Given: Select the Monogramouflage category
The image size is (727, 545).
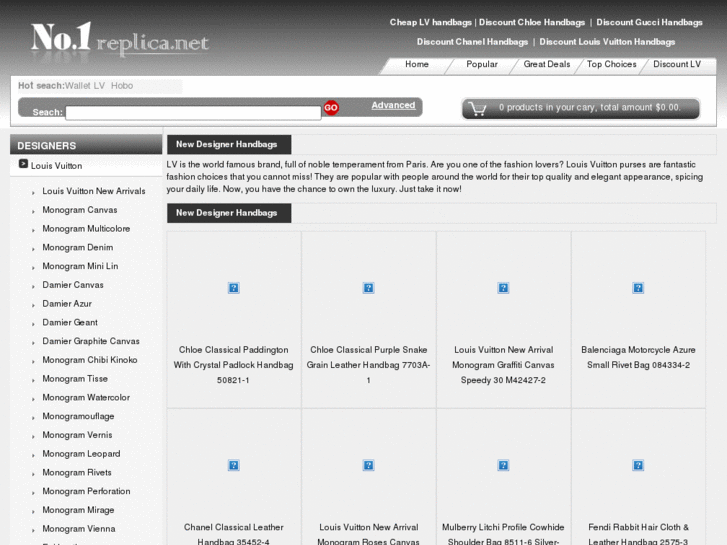Looking at the screenshot, I should click(x=78, y=416).
